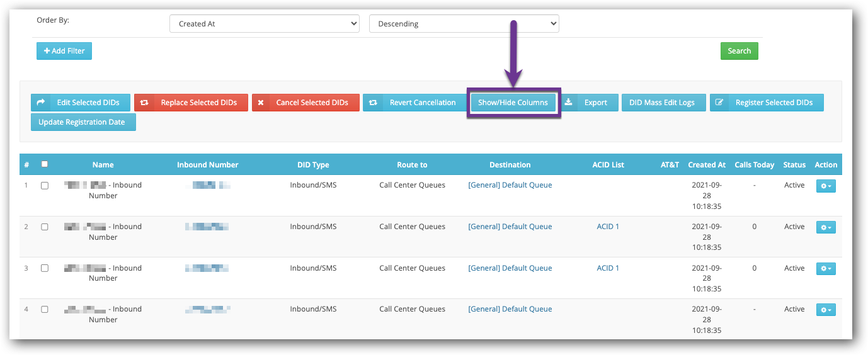This screenshot has height=355, width=868.
Task: Click the download icon on Export
Action: (x=568, y=102)
